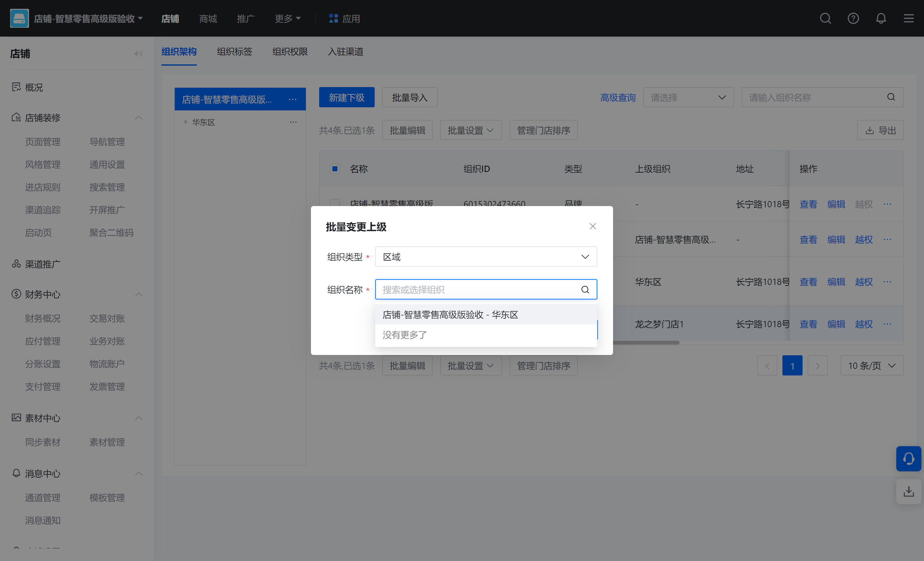Viewport: 924px width, 561px height.
Task: Click the 批量导入 button
Action: coord(410,97)
